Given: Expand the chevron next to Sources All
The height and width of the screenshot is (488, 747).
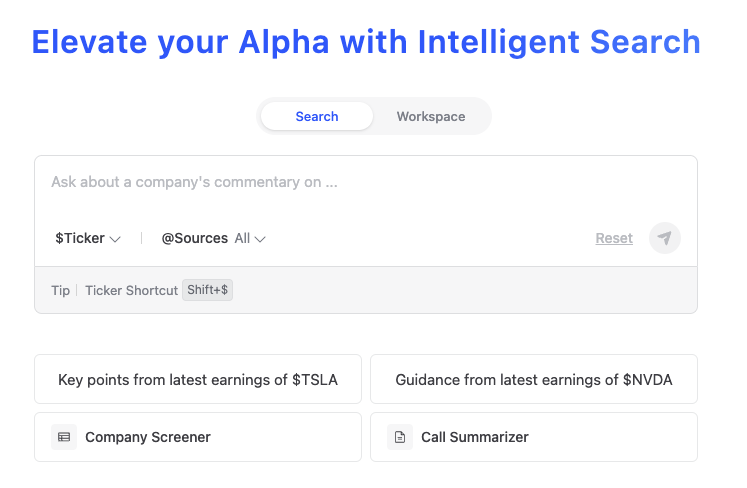Looking at the screenshot, I should [260, 239].
